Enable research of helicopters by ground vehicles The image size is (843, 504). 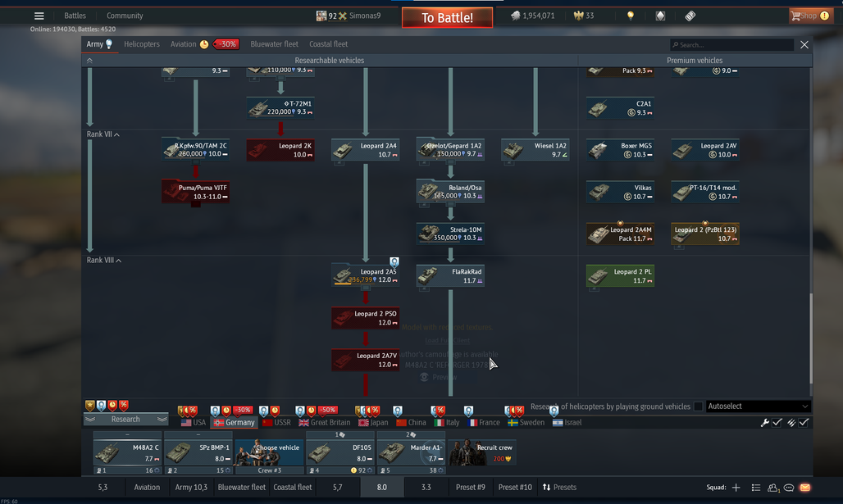(x=699, y=406)
